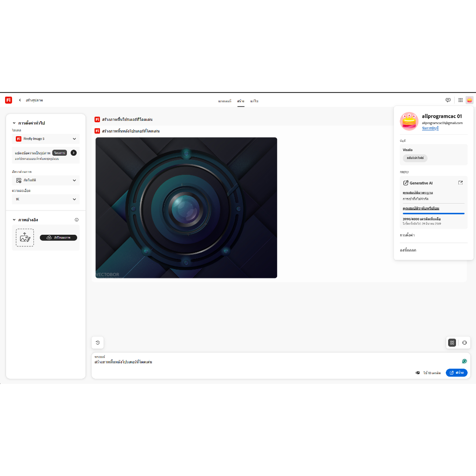Click the second prompt title above the image
This screenshot has width=476, height=476.
pos(131,131)
